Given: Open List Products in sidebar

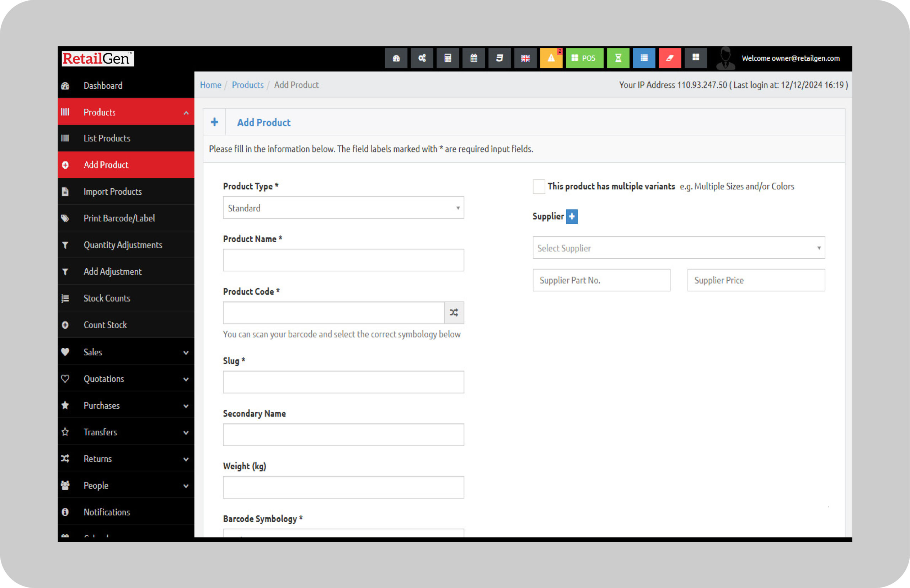Looking at the screenshot, I should (107, 138).
